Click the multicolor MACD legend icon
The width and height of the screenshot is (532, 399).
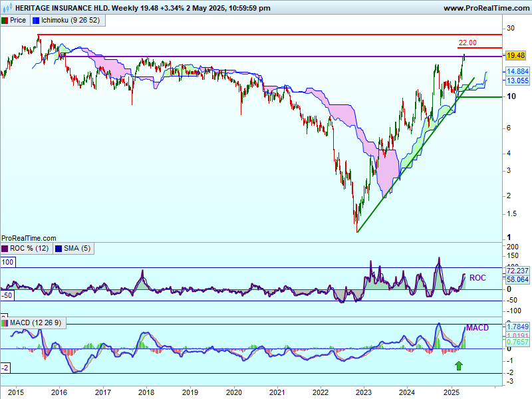tap(5, 323)
